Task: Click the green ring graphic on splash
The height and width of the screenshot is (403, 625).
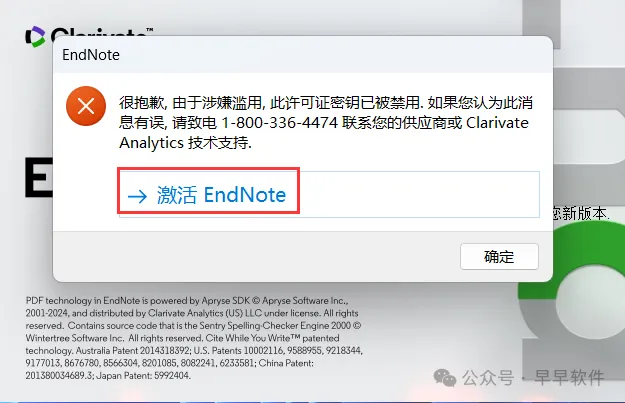Action: click(589, 279)
